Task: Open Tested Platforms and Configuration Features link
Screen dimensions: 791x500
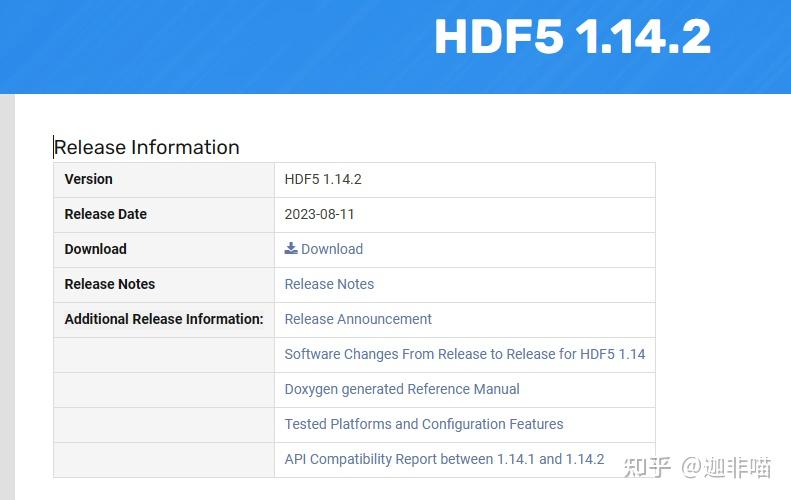Action: pos(424,424)
